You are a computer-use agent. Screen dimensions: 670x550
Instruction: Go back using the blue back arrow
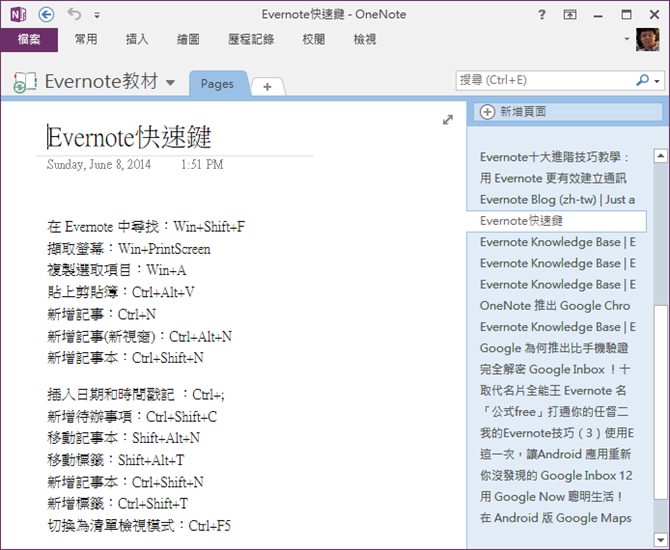point(46,15)
